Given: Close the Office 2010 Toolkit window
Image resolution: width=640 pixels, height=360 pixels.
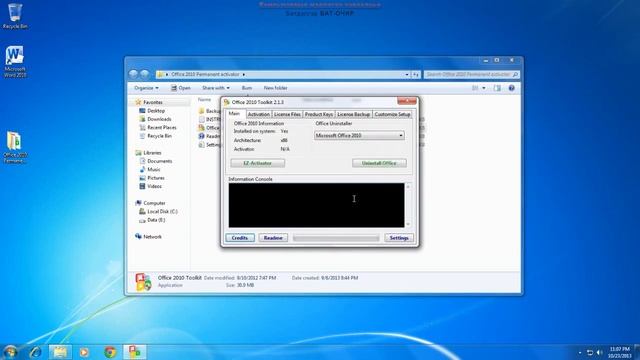Looking at the screenshot, I should click(x=407, y=101).
